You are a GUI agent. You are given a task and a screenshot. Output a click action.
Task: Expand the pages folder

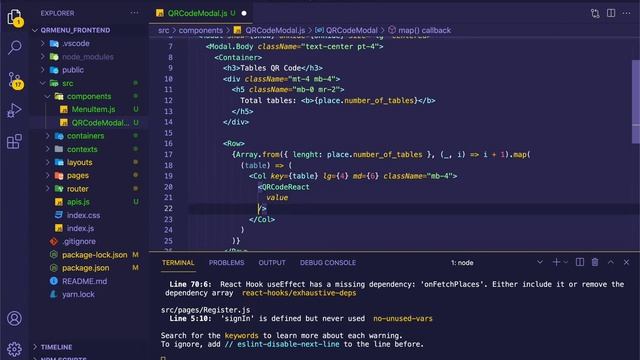pos(48,176)
